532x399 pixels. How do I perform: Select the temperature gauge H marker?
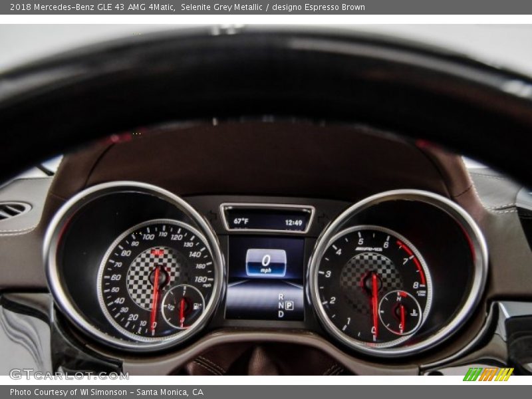pos(398,298)
